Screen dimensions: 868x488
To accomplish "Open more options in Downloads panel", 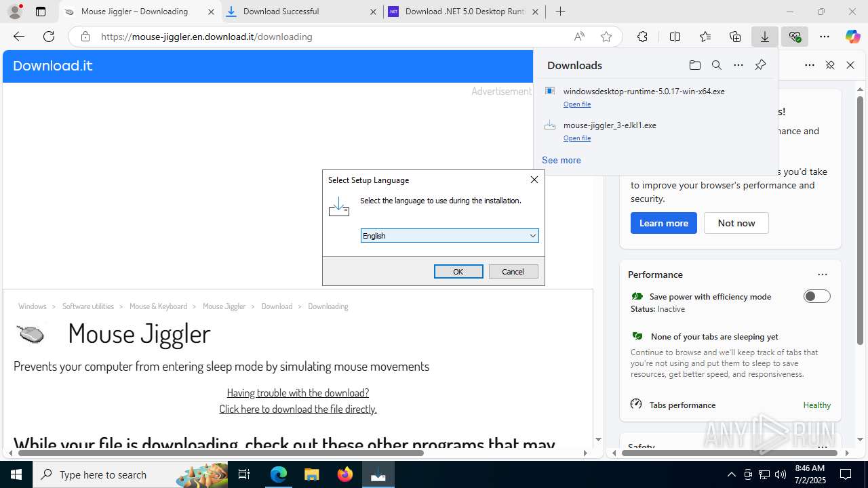I will pyautogui.click(x=738, y=65).
